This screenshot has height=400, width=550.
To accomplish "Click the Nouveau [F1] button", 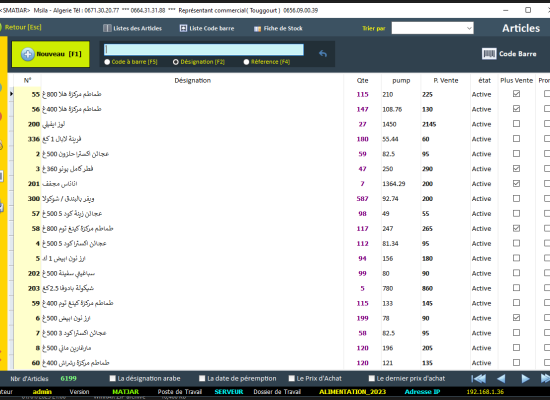I will (x=51, y=54).
